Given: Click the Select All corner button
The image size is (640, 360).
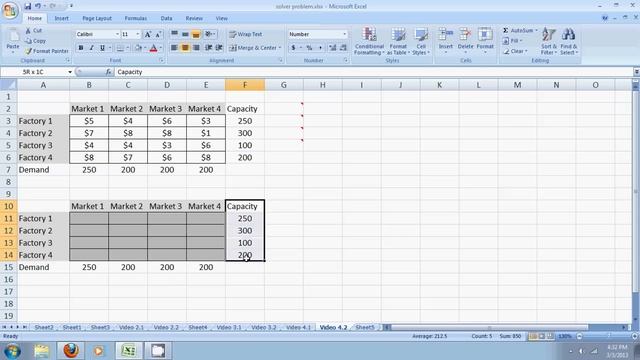Looking at the screenshot, I should pyautogui.click(x=8, y=85).
